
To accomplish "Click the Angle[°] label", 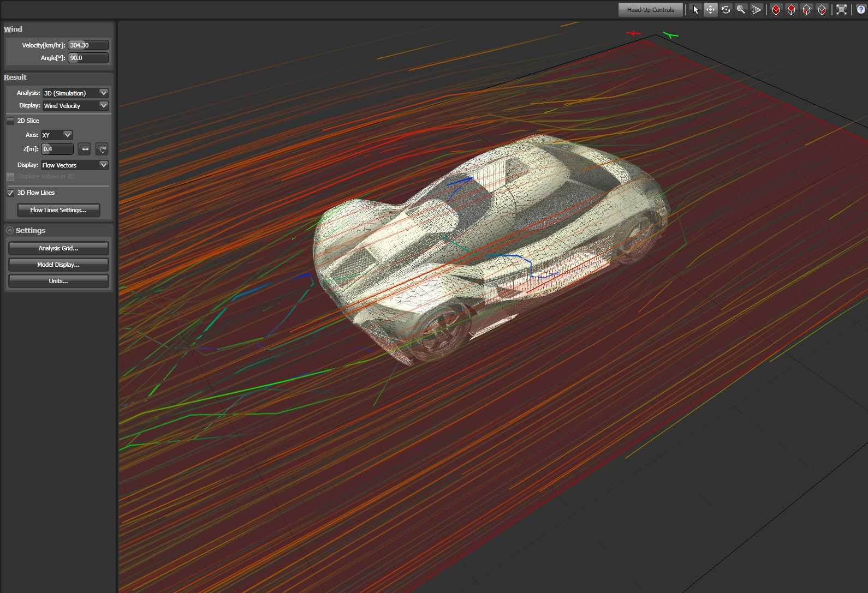I will click(53, 58).
